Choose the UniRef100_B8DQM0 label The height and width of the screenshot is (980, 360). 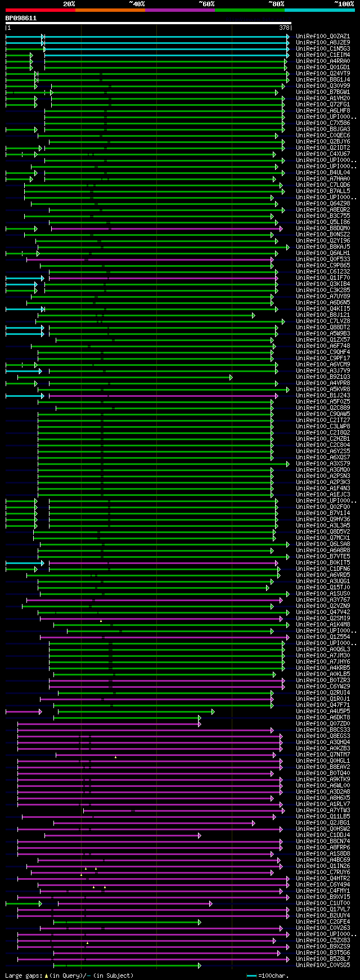[323, 228]
